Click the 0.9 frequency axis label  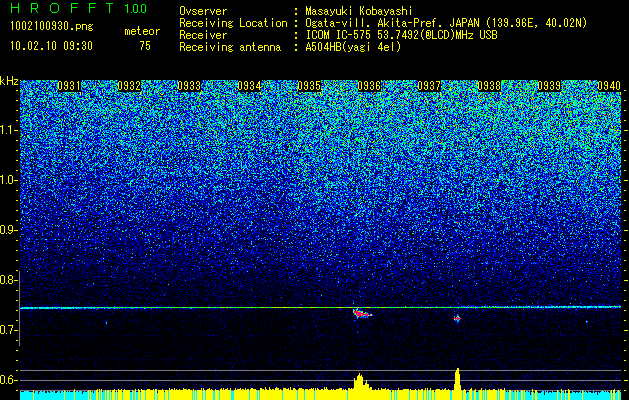point(8,230)
